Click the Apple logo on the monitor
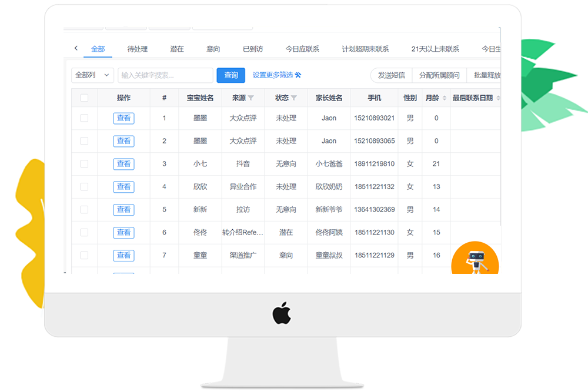Viewport: 588px width, 392px height. click(x=282, y=313)
